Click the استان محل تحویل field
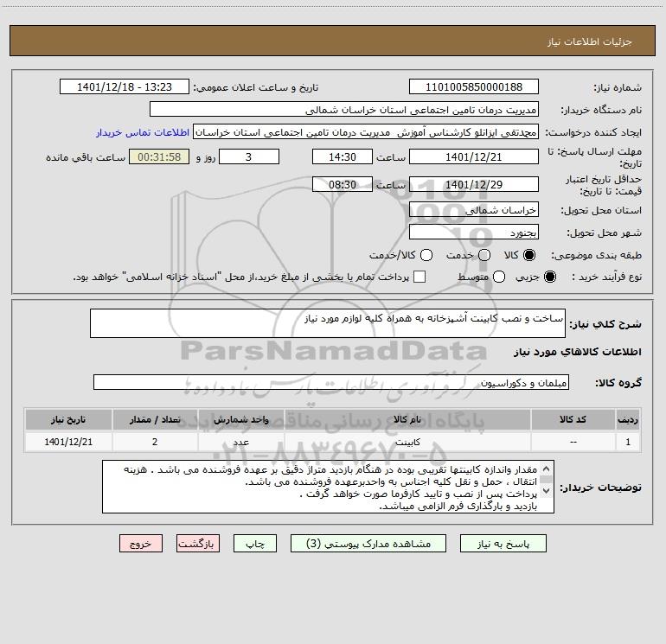Screen dimensions: 666x644 click(474, 210)
